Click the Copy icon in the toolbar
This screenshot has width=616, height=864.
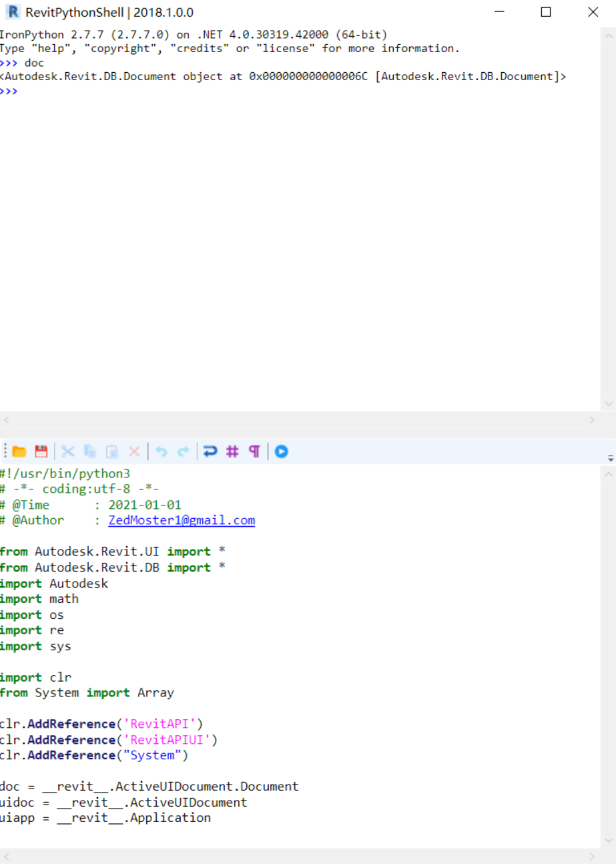(90, 451)
